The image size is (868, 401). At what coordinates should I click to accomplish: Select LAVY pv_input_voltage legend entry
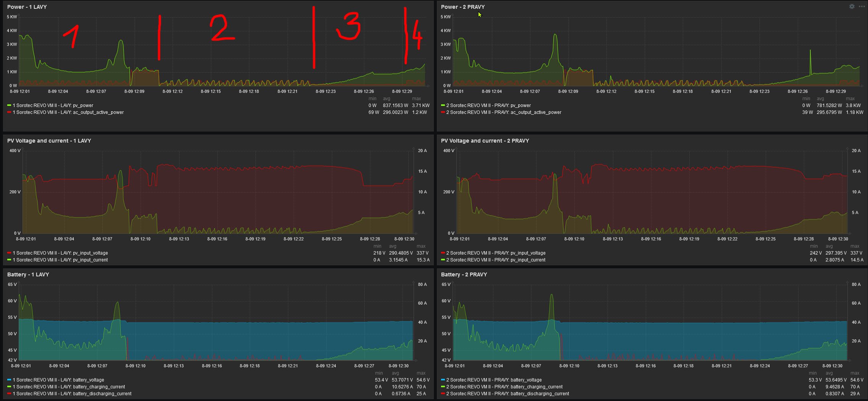[60, 253]
